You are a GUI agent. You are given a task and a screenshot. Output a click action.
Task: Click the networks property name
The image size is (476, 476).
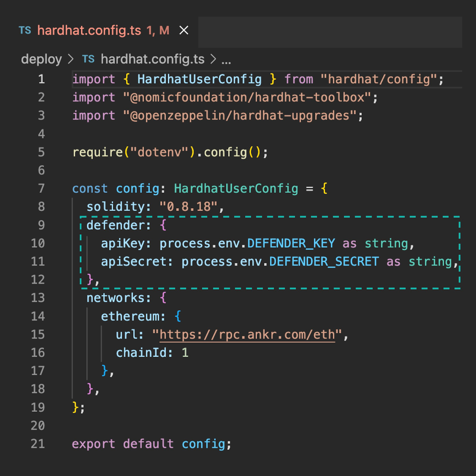click(x=115, y=298)
